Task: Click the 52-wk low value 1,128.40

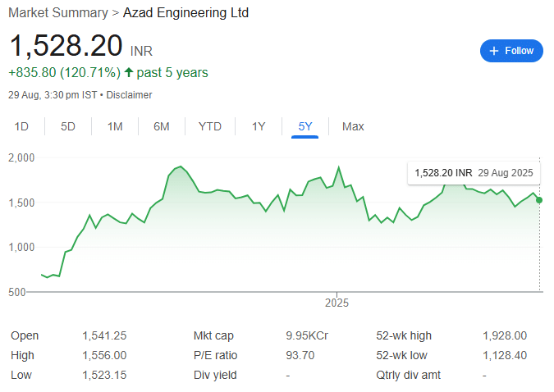Action: 505,355
